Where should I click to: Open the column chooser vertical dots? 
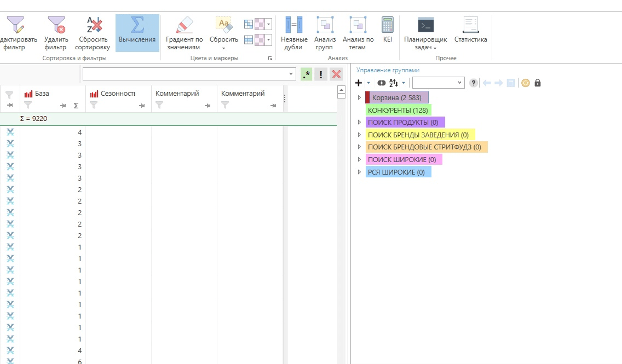coord(284,99)
